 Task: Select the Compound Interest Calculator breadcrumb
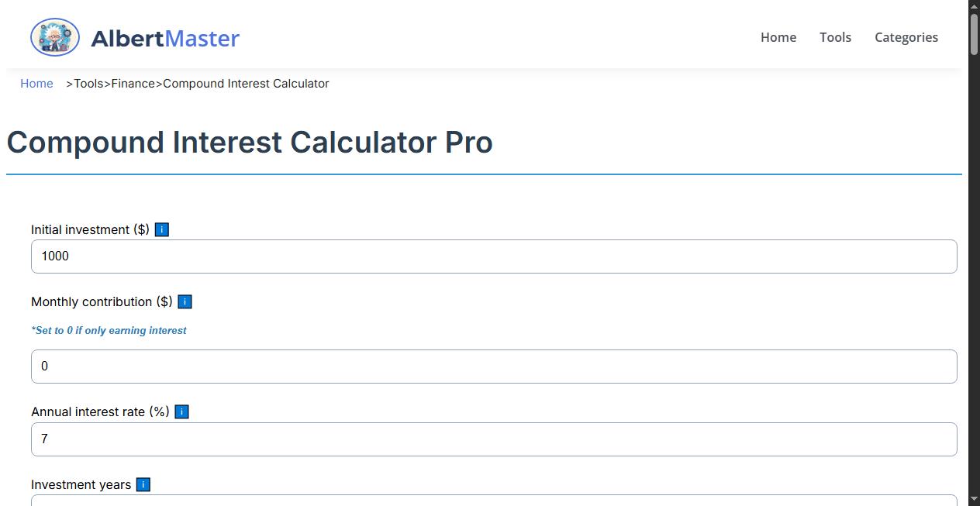(245, 83)
